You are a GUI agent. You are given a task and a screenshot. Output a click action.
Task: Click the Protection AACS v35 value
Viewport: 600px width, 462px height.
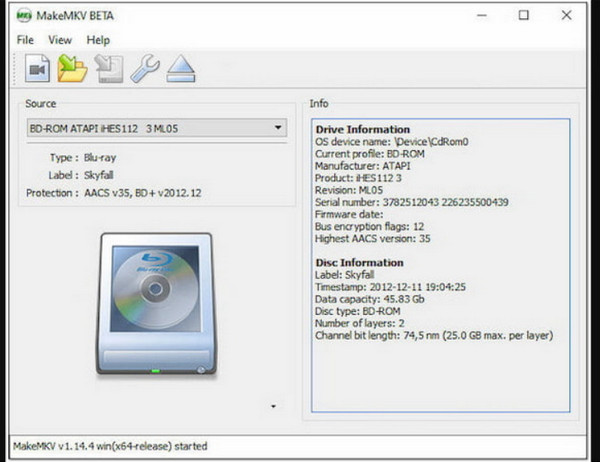click(x=142, y=193)
